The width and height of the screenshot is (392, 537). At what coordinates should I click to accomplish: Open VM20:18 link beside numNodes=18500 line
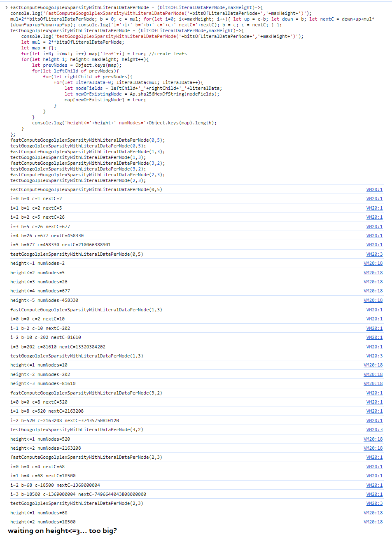[373, 522]
